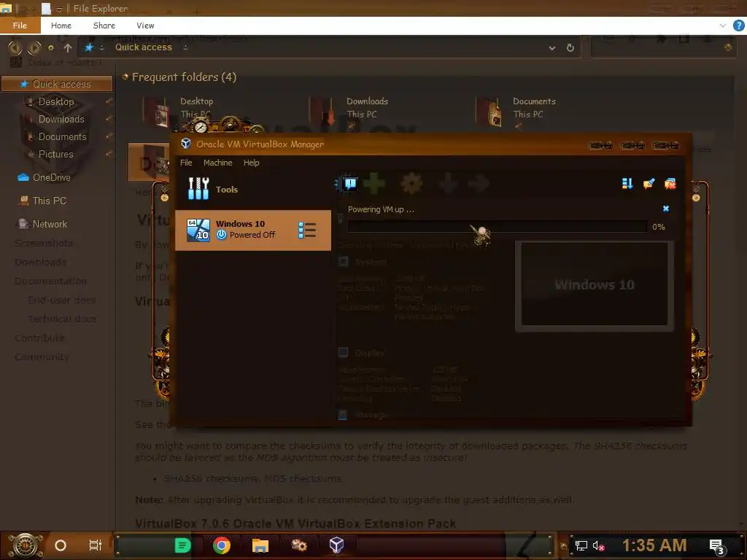Open address bar history dropdown

tap(551, 48)
